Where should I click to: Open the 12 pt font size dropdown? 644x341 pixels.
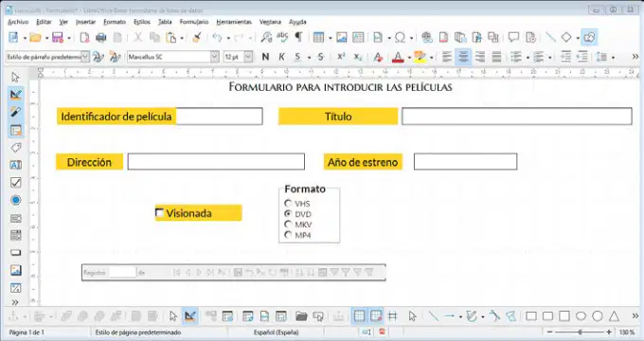tap(248, 57)
